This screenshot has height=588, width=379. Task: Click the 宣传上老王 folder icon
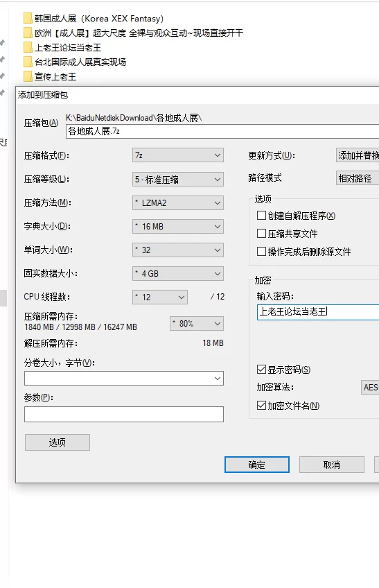(28, 76)
